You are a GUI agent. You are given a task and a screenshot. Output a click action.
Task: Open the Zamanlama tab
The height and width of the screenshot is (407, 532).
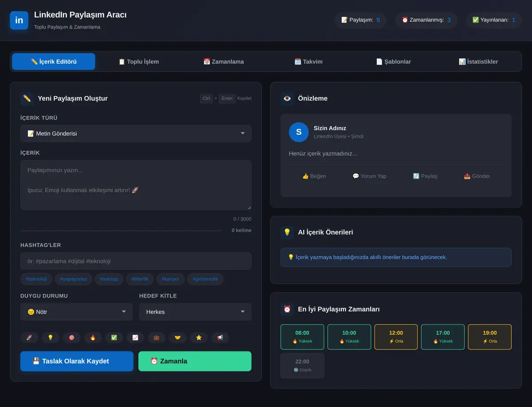point(223,62)
